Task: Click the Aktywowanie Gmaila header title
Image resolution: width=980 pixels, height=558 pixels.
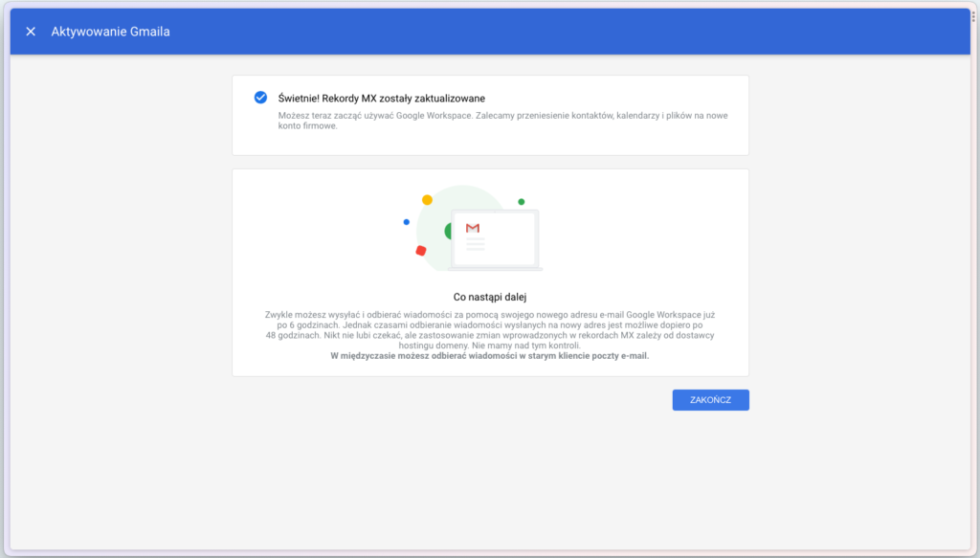Action: pos(111,32)
